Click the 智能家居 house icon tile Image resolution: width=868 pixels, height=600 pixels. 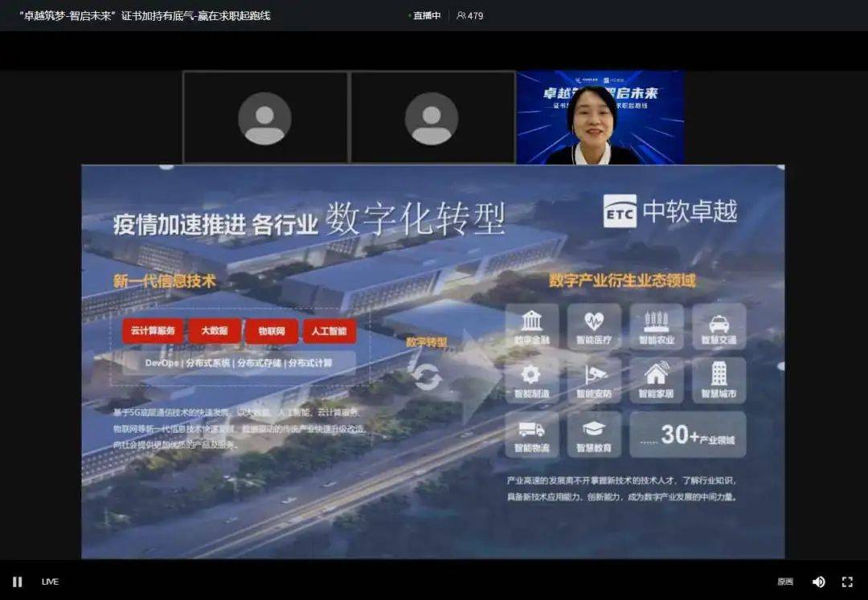(657, 380)
